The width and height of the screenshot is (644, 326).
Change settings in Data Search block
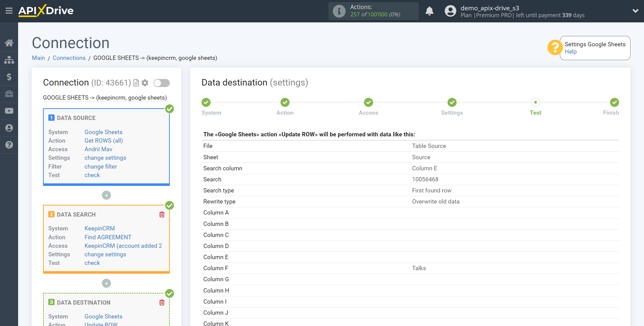coord(105,254)
